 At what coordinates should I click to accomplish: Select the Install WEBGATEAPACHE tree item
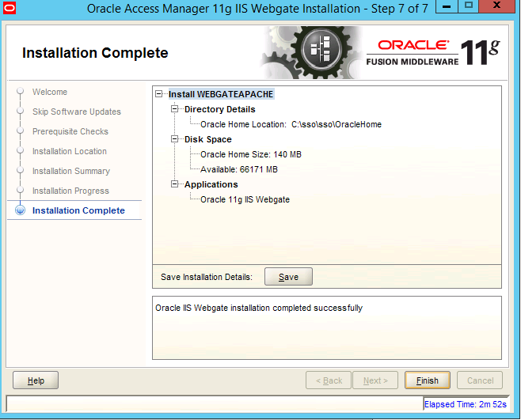221,94
